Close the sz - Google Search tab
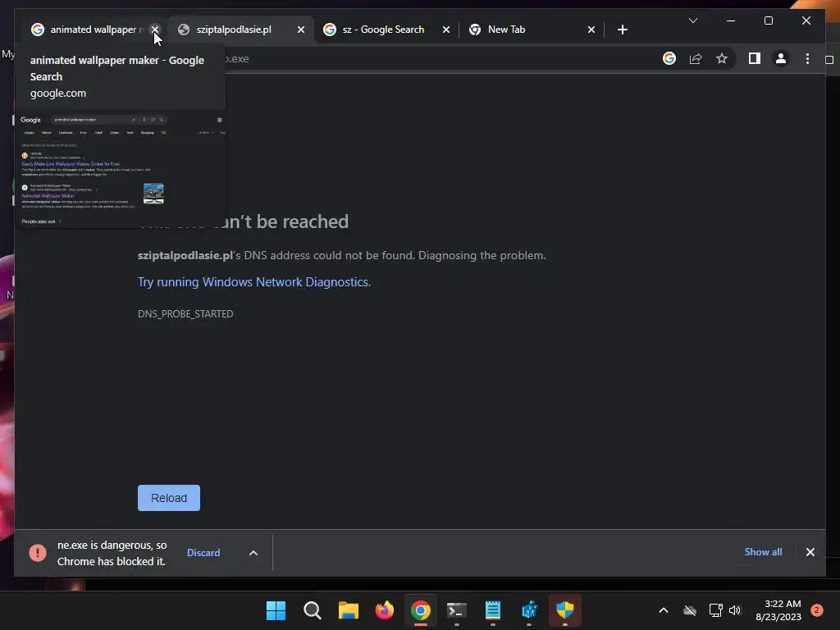The image size is (840, 630). [x=446, y=30]
